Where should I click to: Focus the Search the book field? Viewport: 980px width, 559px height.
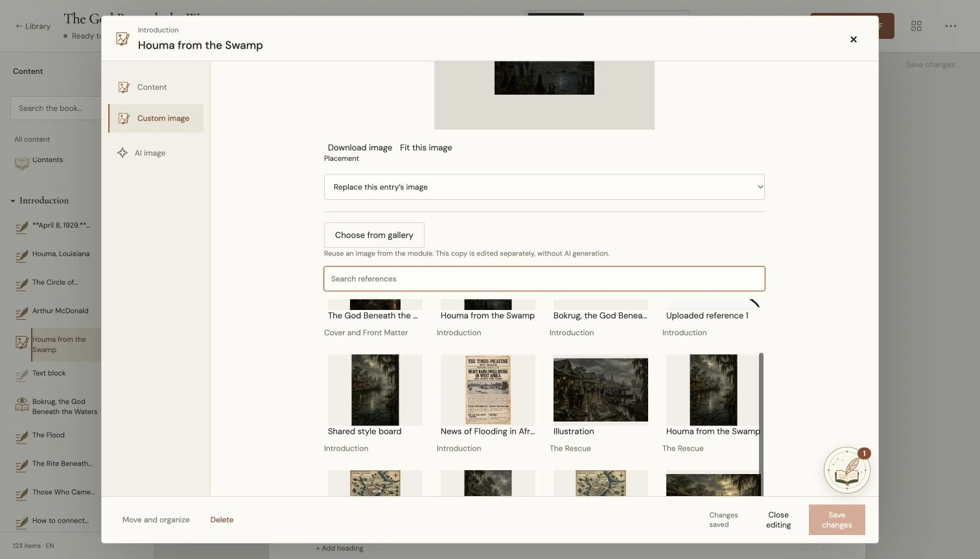coord(56,108)
